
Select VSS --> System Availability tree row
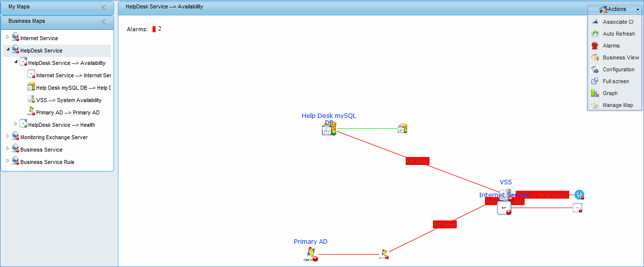click(x=69, y=100)
